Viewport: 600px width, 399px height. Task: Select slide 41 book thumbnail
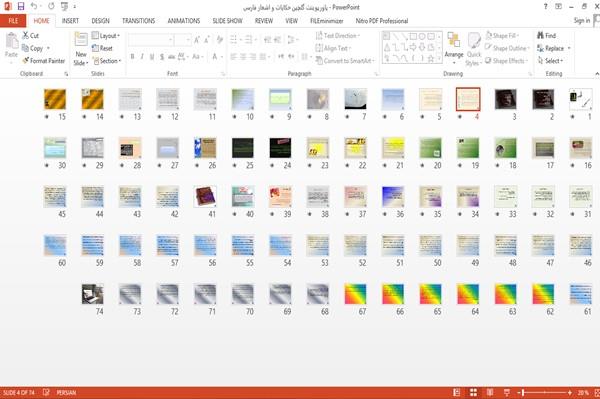pos(205,196)
